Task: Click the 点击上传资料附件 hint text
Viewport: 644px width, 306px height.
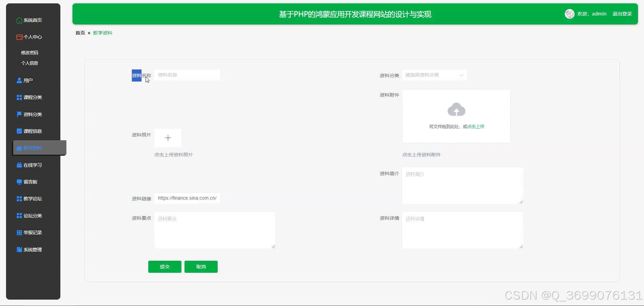Action: (x=421, y=155)
